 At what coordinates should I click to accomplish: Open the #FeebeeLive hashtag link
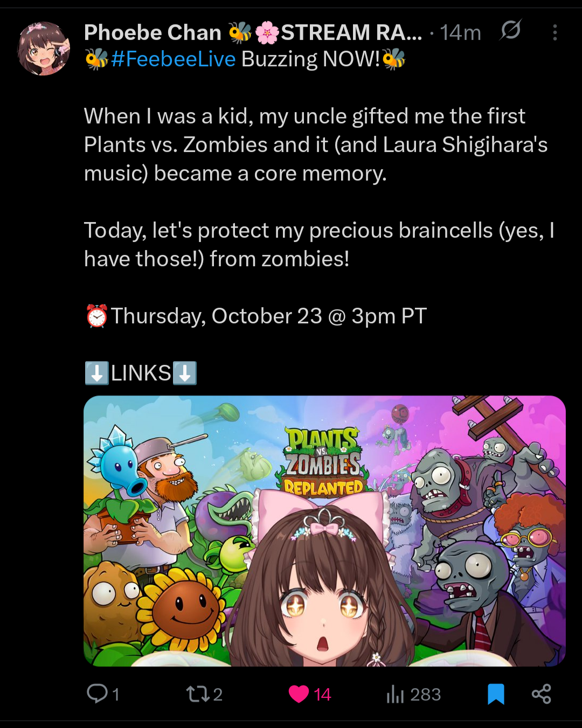[173, 59]
